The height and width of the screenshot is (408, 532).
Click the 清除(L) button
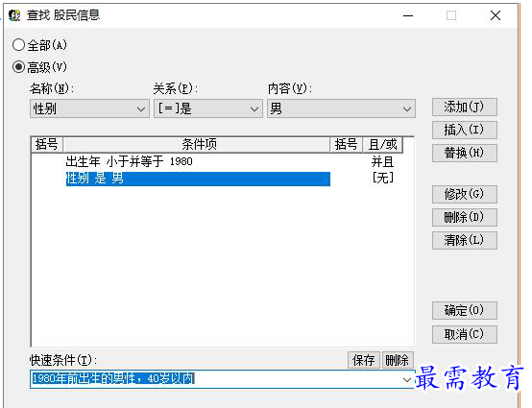pyautogui.click(x=465, y=240)
